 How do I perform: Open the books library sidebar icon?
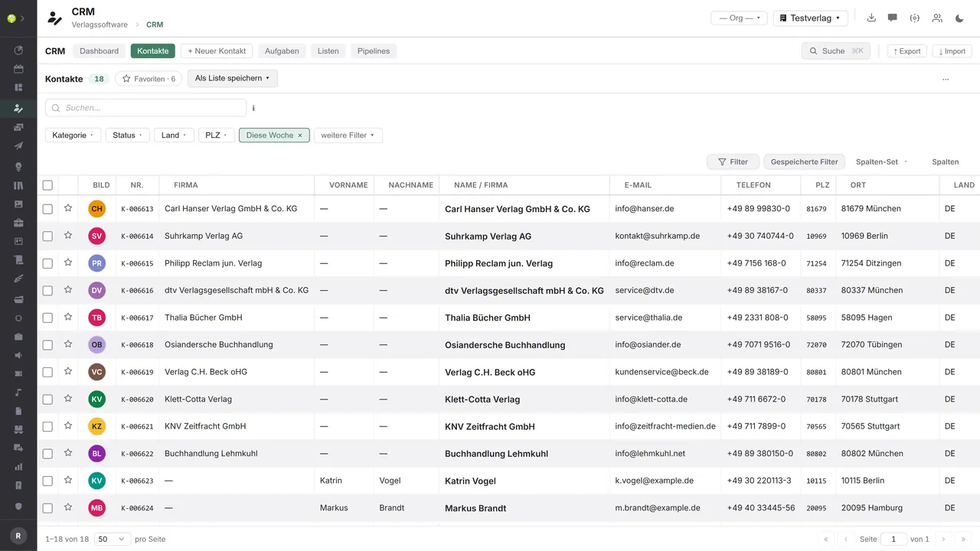coord(18,185)
